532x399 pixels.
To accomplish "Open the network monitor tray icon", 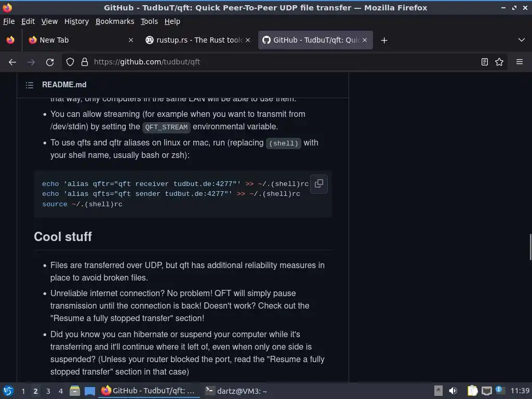I will coord(486,391).
